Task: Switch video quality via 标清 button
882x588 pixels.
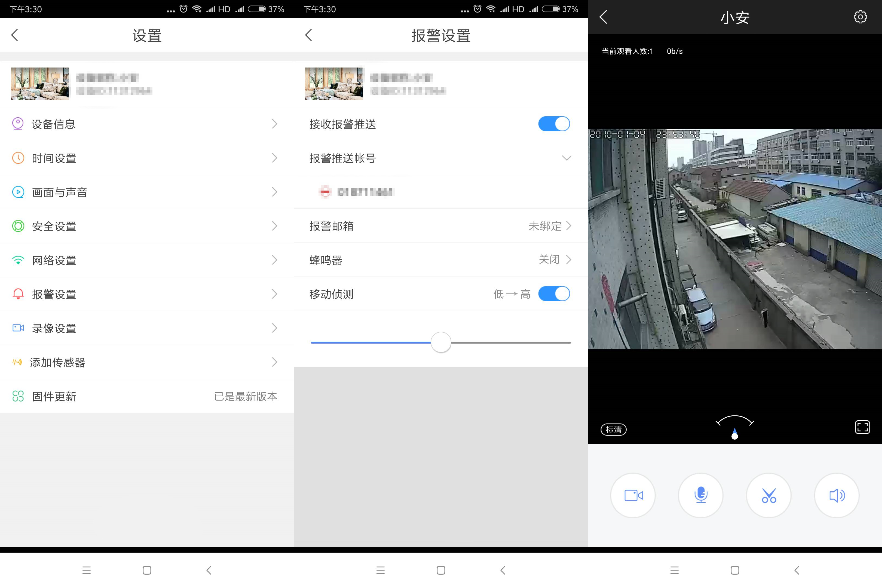Action: point(614,430)
